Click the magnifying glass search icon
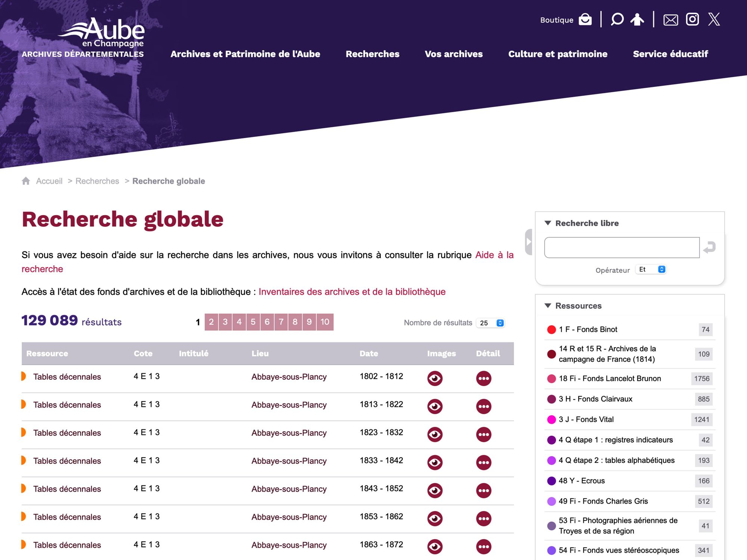747x560 pixels. (617, 19)
